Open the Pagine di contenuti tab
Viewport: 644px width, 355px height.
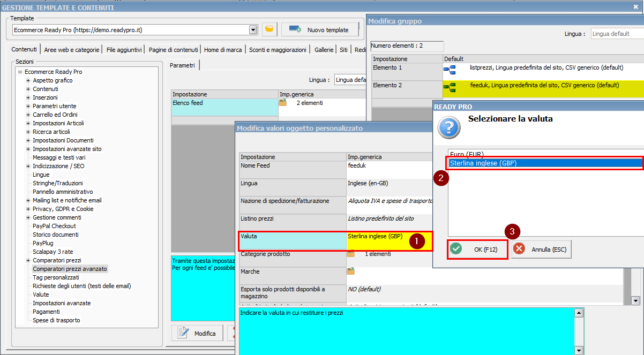(x=174, y=50)
